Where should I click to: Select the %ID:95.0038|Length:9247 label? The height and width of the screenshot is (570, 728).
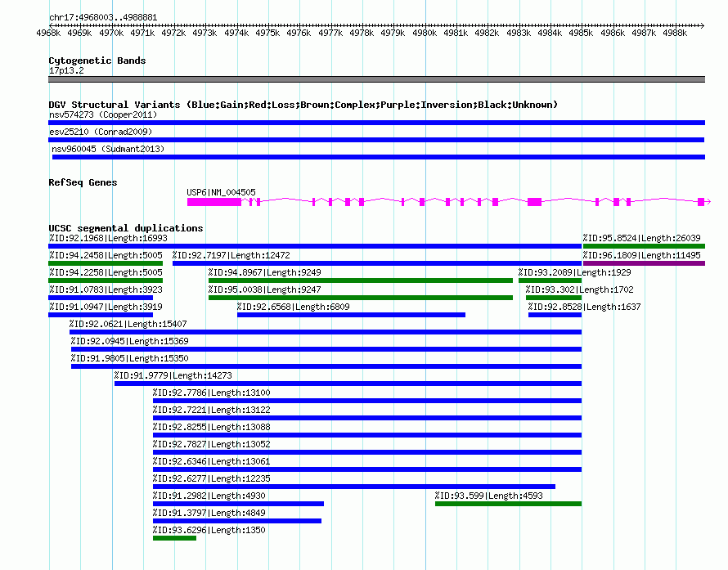pos(265,289)
